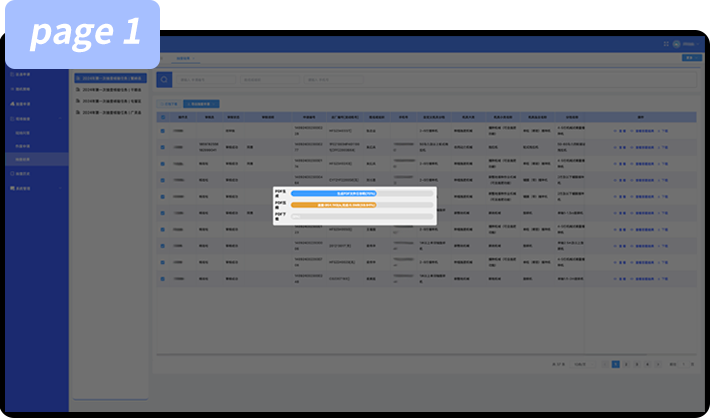Go to page 2 in pagination
The image size is (711, 418).
click(x=626, y=364)
